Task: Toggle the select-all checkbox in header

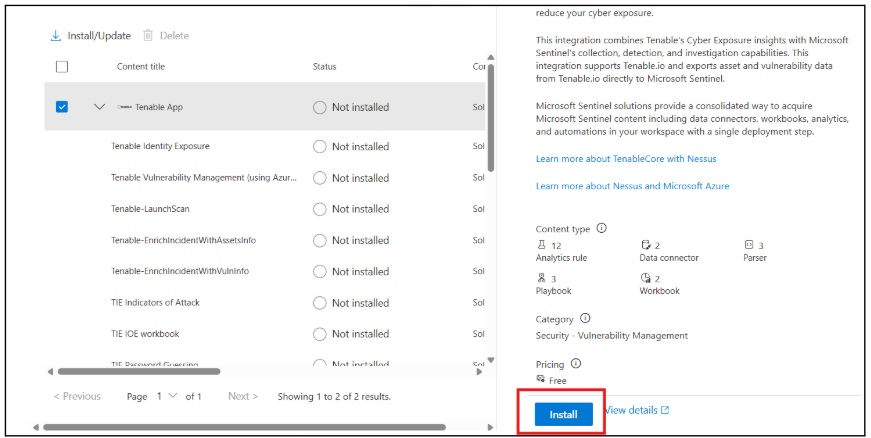Action: pyautogui.click(x=62, y=67)
